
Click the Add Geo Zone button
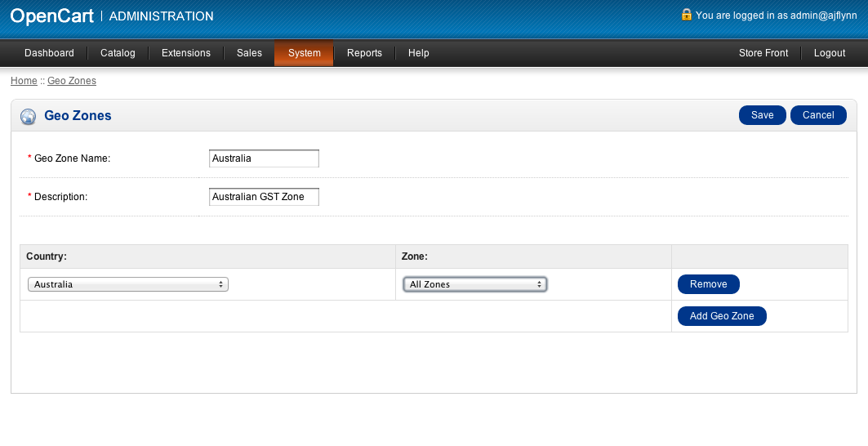coord(722,316)
